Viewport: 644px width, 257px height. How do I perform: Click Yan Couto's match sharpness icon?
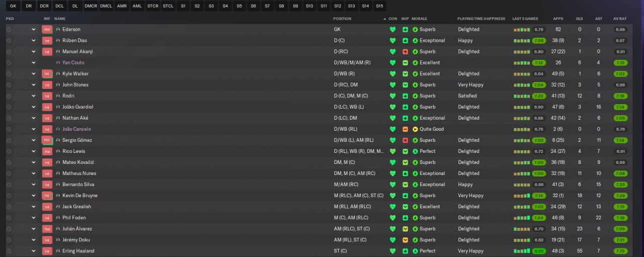pyautogui.click(x=405, y=63)
